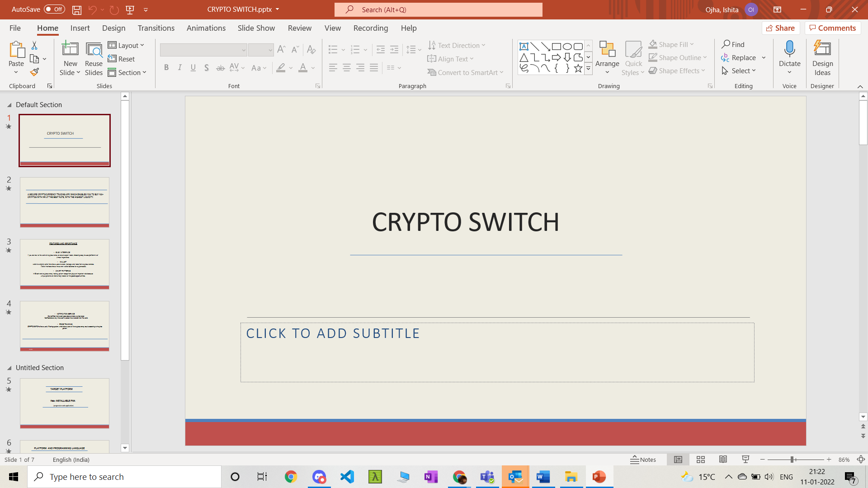Click the Comments button

coord(832,28)
